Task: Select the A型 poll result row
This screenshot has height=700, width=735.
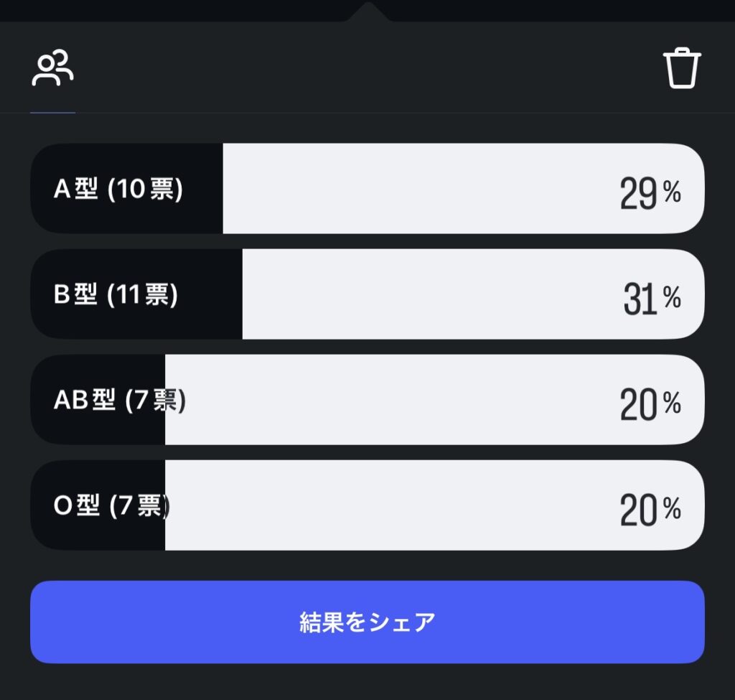Action: 367,189
